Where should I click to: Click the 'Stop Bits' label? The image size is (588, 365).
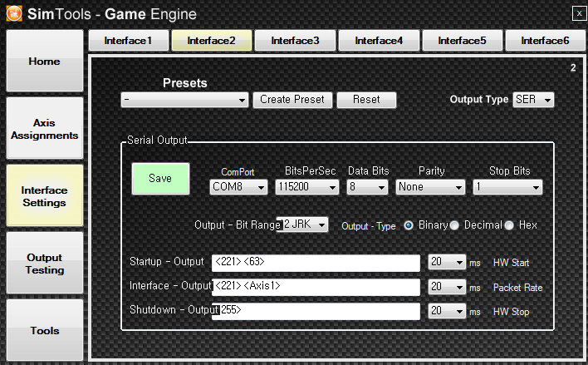[510, 170]
